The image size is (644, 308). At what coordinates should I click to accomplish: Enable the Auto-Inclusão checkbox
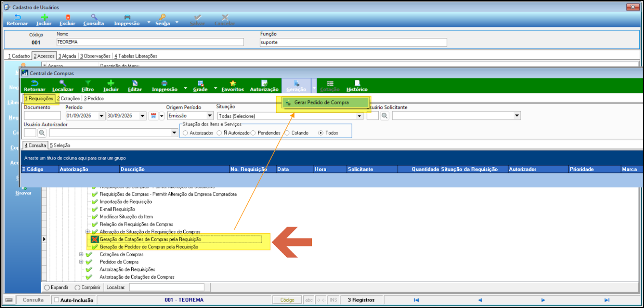pyautogui.click(x=56, y=300)
